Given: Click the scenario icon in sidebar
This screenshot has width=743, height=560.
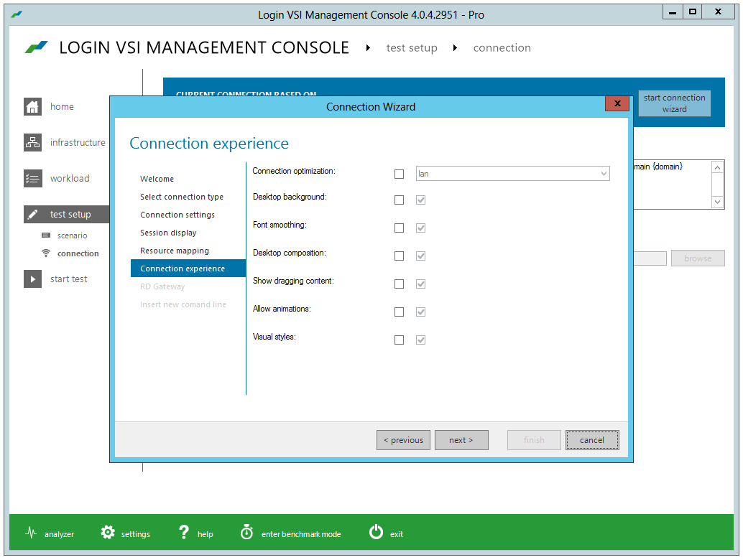Looking at the screenshot, I should 46,235.
